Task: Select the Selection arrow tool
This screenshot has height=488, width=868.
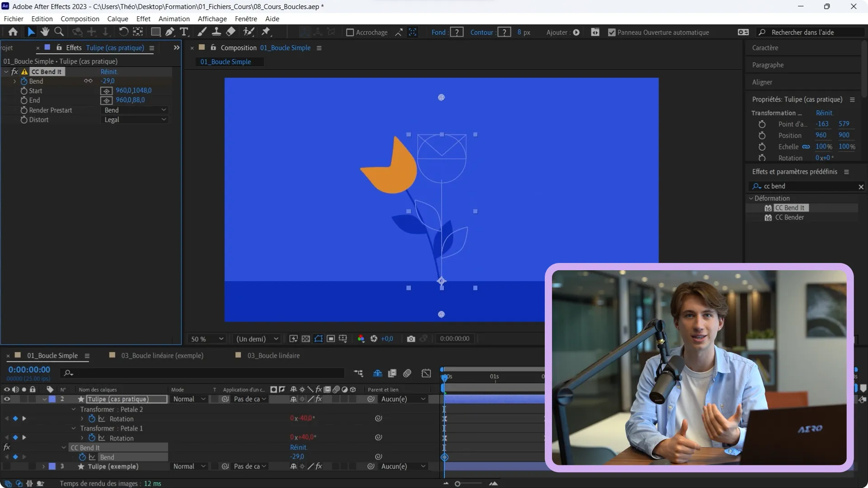Action: click(x=31, y=32)
